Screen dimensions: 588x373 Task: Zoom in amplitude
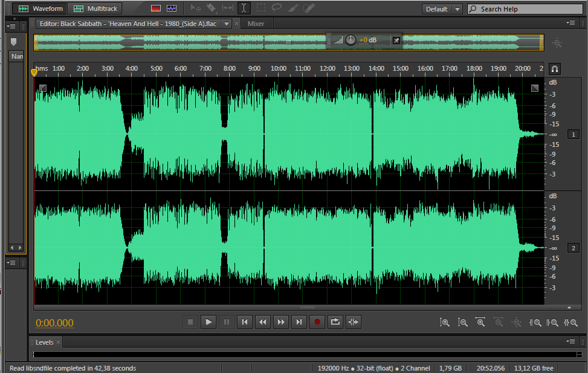[x=444, y=322]
